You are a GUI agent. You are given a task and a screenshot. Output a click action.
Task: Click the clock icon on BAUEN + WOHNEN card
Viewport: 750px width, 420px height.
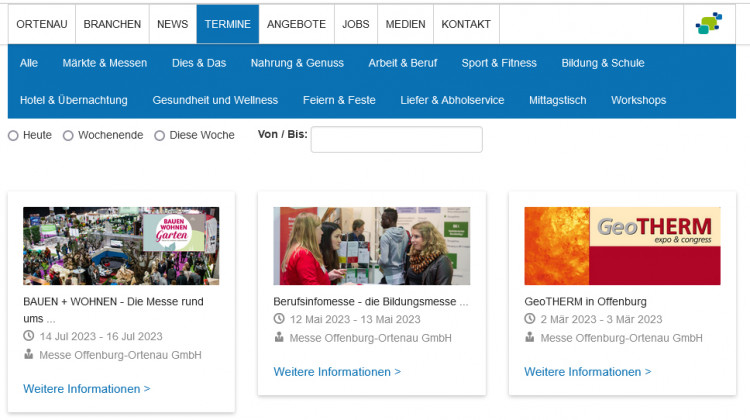(x=29, y=337)
